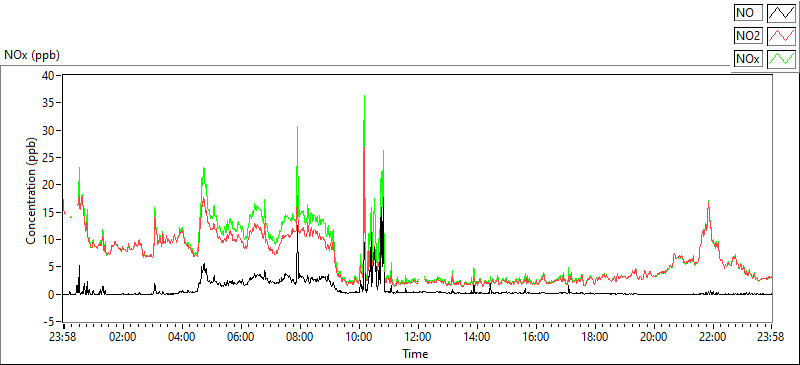The image size is (800, 365).
Task: Select the NOx legend label
Action: pos(748,59)
